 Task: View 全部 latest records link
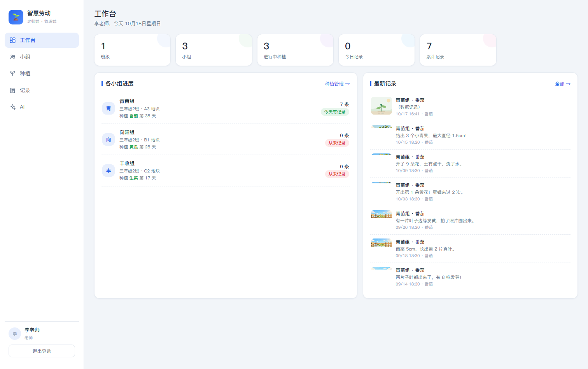point(563,84)
